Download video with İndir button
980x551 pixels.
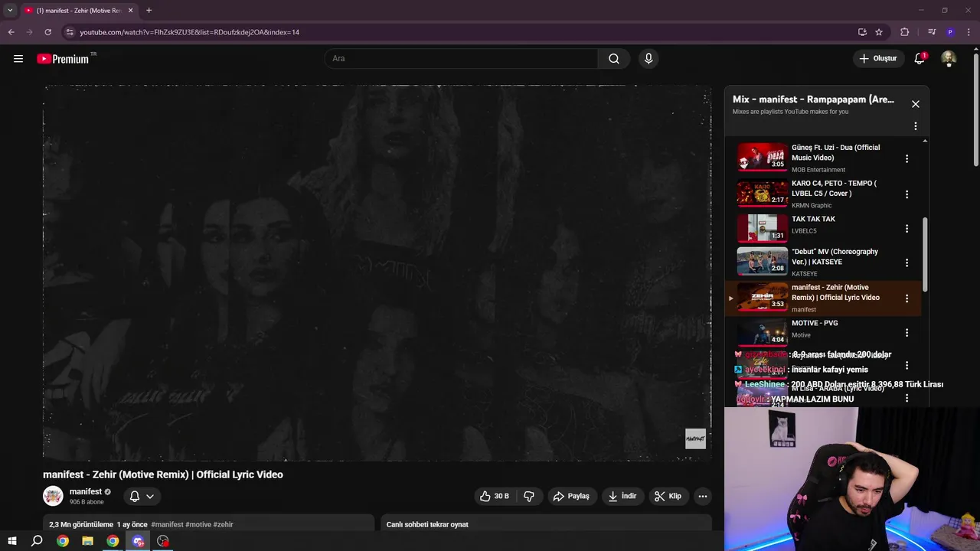pos(622,497)
